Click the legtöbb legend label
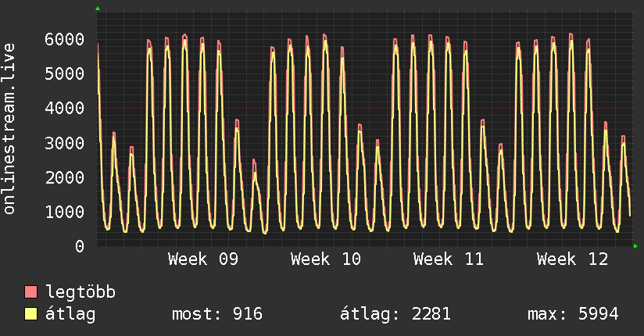This screenshot has width=644, height=336. click(80, 292)
